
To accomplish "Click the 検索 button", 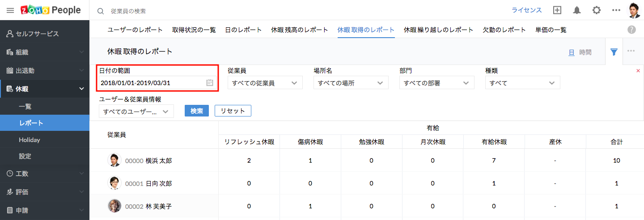I will coord(197,111).
